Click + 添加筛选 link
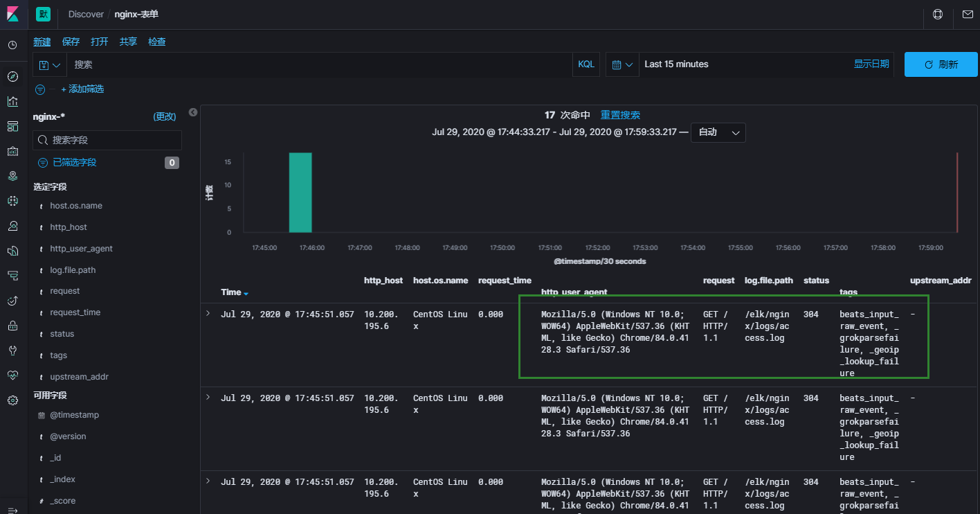 coord(82,89)
